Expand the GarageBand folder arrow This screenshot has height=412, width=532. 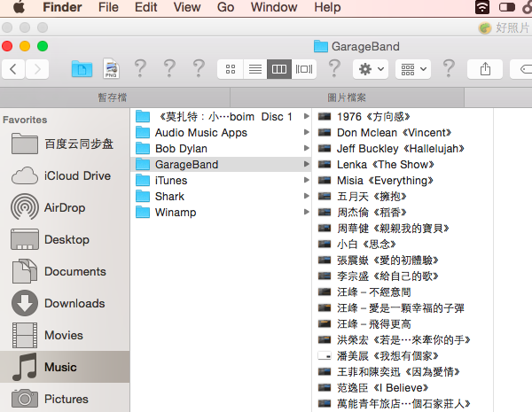pos(307,164)
